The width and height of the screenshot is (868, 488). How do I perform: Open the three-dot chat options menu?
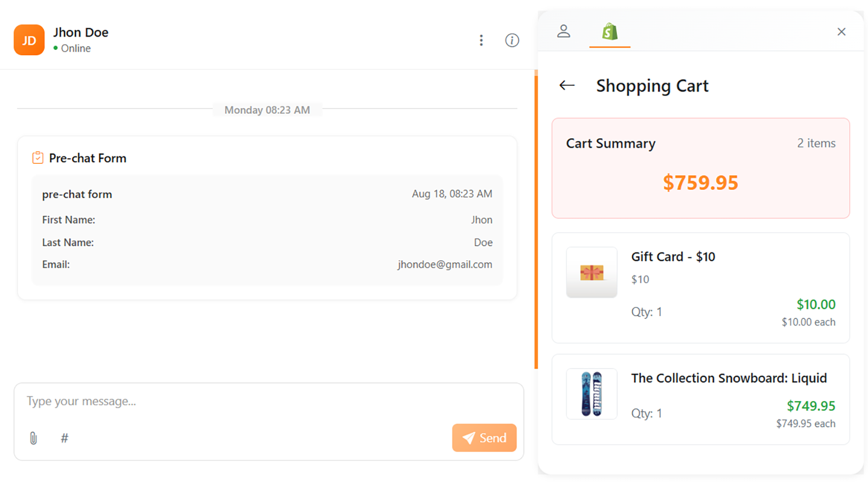tap(481, 40)
